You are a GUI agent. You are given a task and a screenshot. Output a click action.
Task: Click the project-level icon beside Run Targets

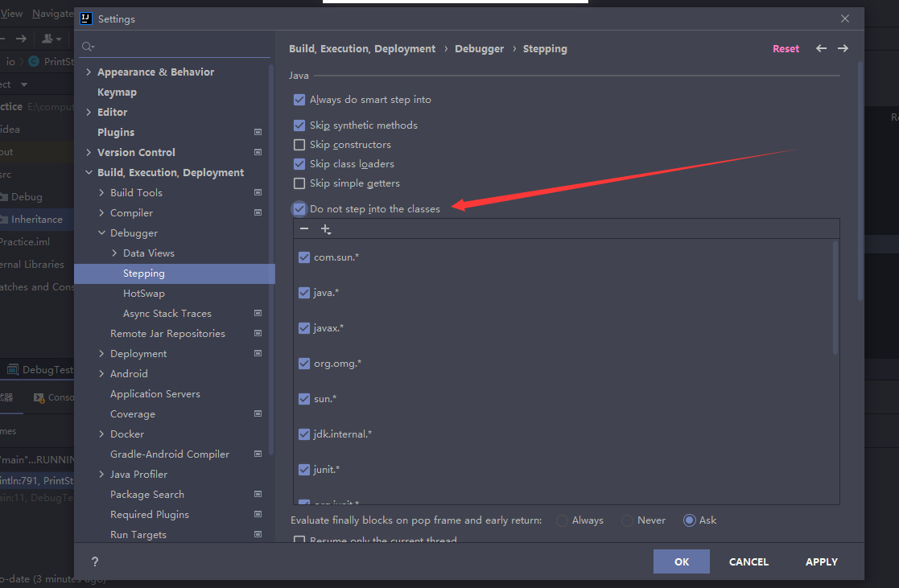(258, 534)
